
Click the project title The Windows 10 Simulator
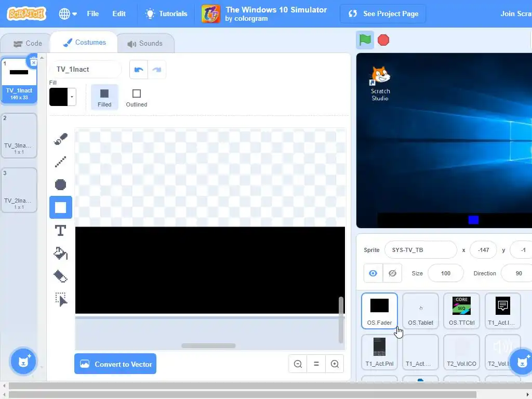point(276,10)
